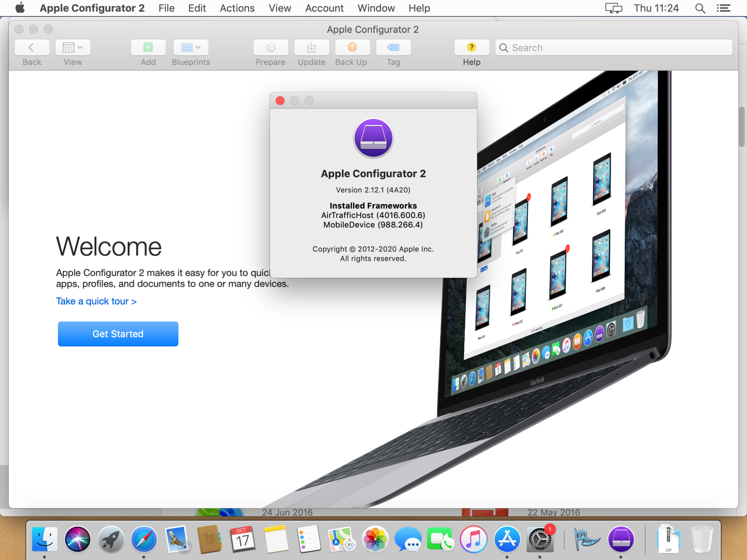Open the Actions menu

[x=237, y=8]
